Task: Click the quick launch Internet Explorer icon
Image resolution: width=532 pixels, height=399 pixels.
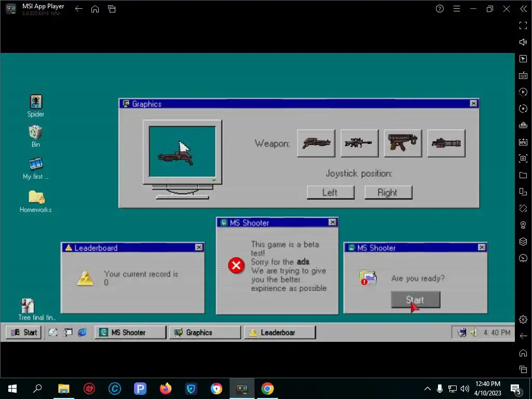Action: [x=82, y=332]
